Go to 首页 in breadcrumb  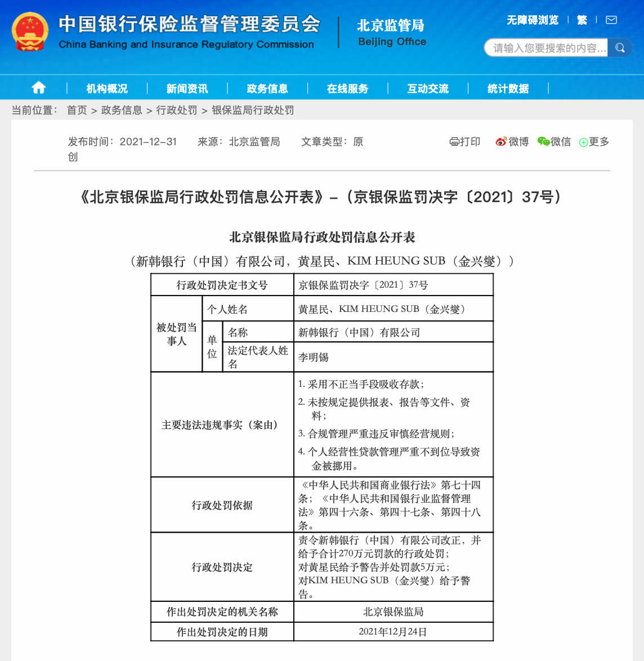(77, 110)
